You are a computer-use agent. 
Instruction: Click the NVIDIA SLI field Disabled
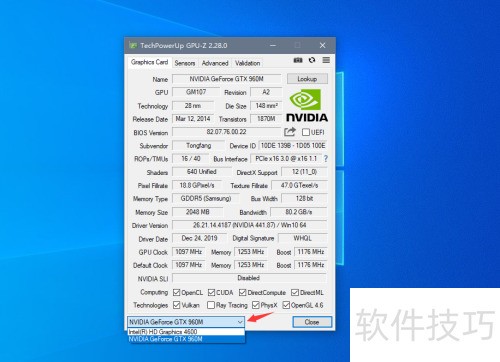coord(250,278)
